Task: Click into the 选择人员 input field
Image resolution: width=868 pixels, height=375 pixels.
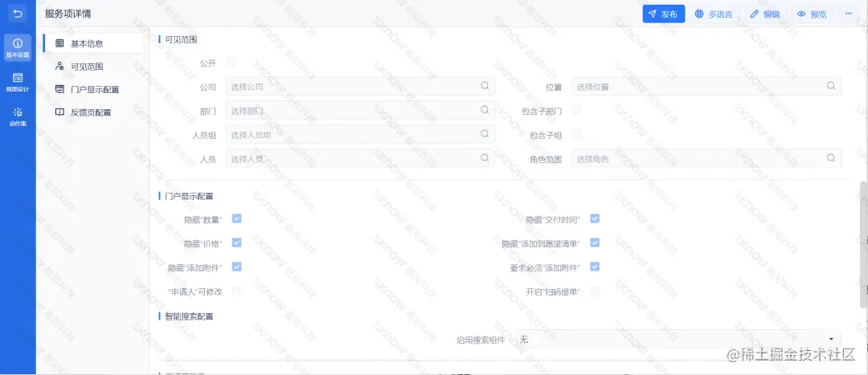Action: [x=360, y=157]
